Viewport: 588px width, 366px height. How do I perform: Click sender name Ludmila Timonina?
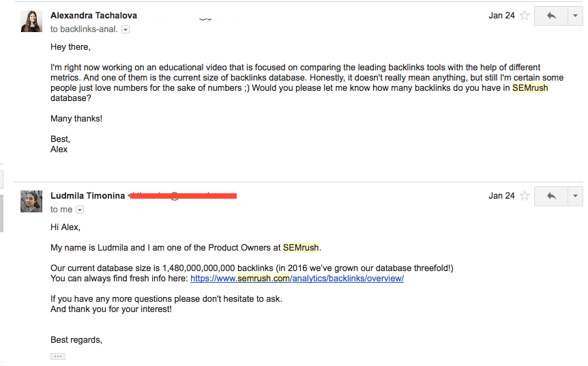click(x=88, y=196)
